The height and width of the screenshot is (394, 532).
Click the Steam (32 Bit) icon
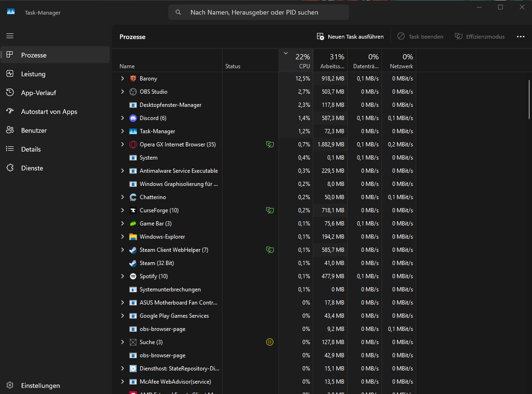[x=133, y=263]
